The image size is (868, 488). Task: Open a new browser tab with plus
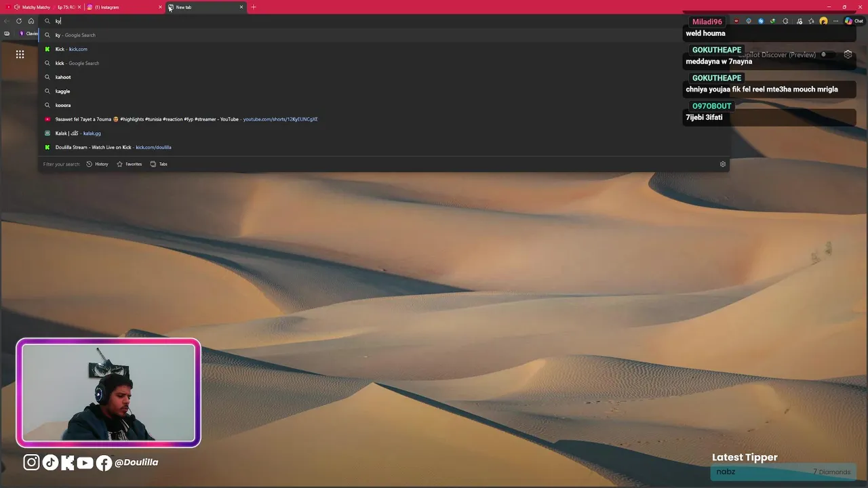[254, 7]
